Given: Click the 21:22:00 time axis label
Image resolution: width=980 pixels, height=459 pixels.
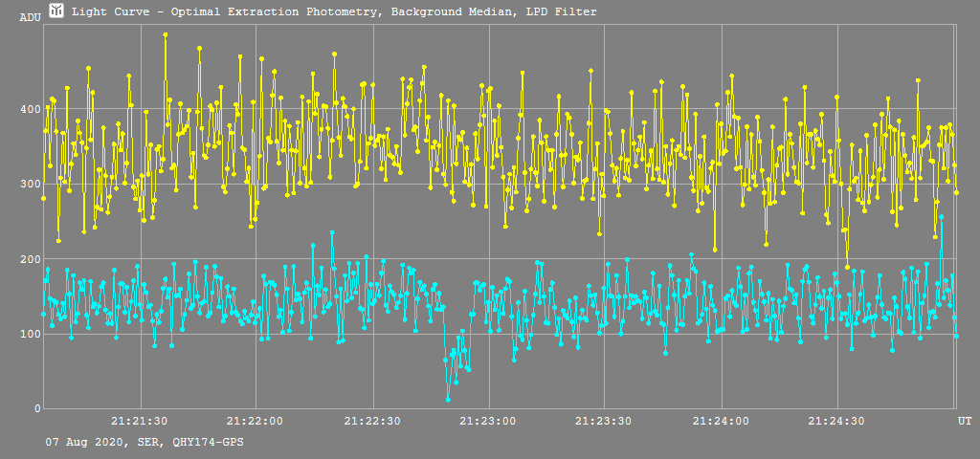Looking at the screenshot, I should pos(255,421).
